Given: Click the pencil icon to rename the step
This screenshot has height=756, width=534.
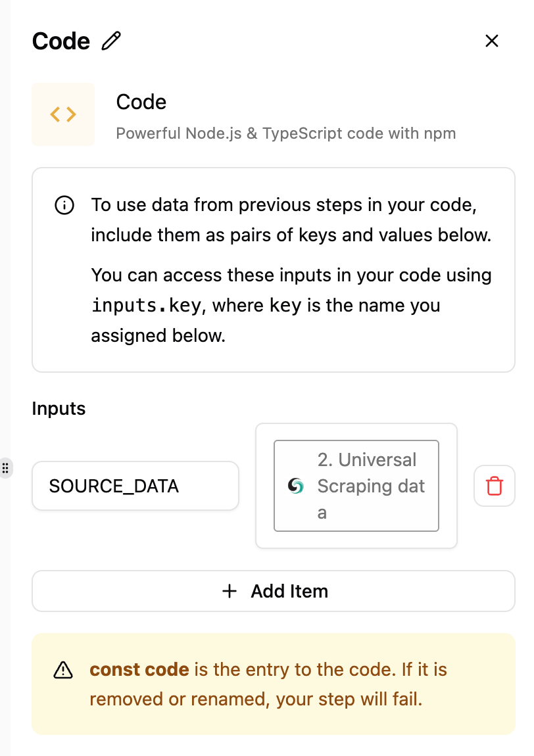Looking at the screenshot, I should pos(112,41).
